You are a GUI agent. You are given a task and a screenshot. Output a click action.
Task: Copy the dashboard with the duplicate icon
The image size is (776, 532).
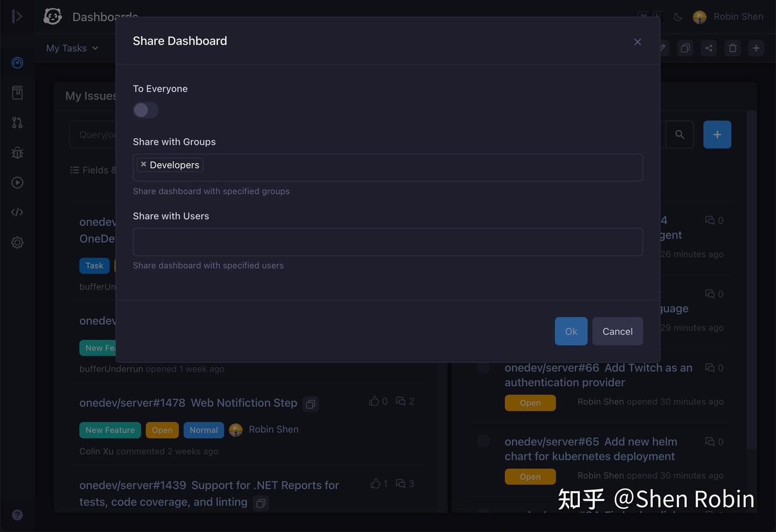685,48
